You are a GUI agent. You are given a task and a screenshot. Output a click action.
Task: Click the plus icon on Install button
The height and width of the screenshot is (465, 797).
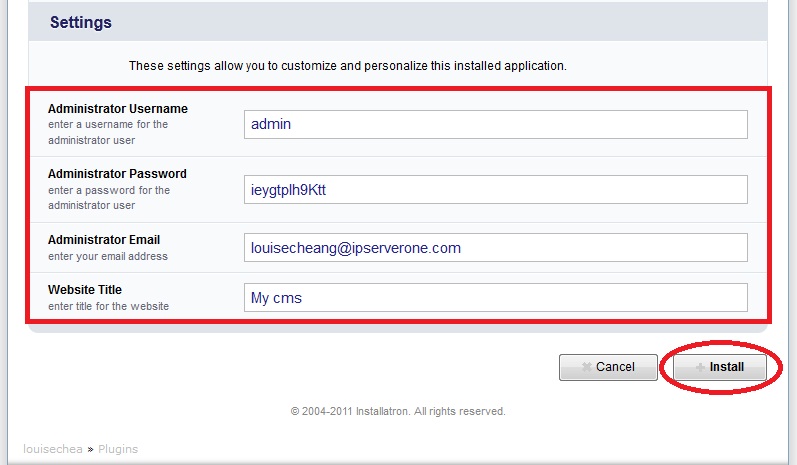pos(700,367)
